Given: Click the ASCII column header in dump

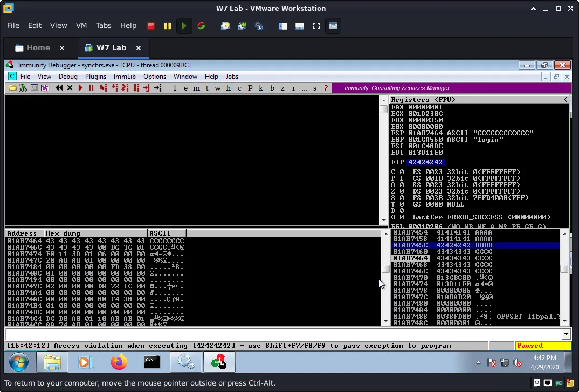Looking at the screenshot, I should 167,233.
